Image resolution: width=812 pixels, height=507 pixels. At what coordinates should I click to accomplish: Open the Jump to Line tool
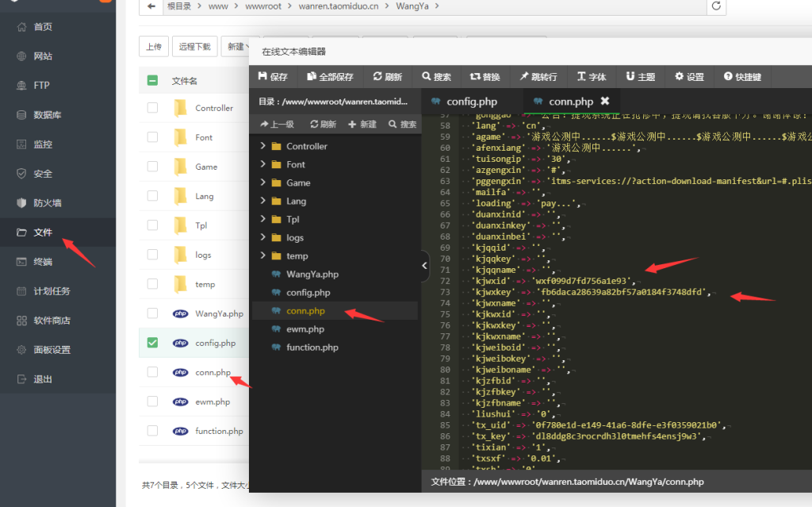click(x=538, y=77)
